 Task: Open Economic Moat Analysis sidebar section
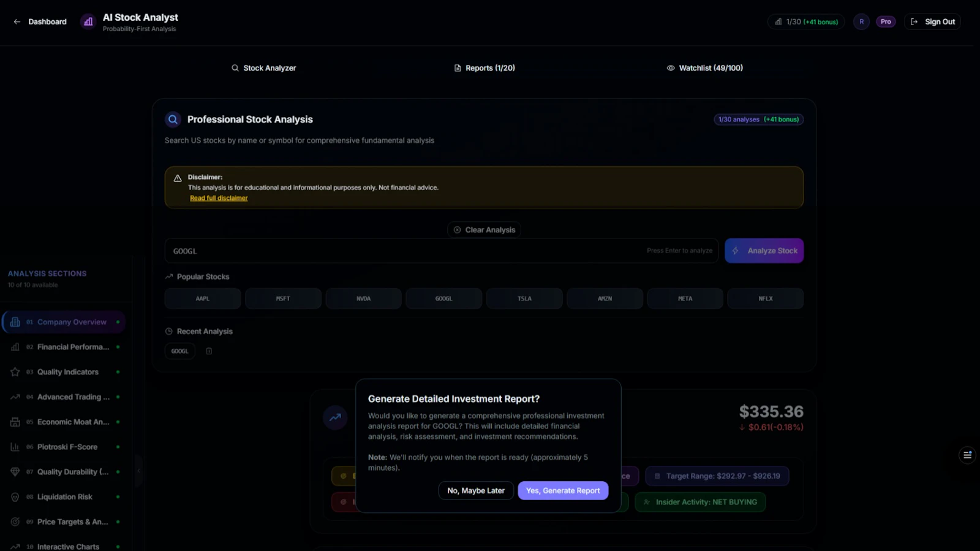(64, 422)
